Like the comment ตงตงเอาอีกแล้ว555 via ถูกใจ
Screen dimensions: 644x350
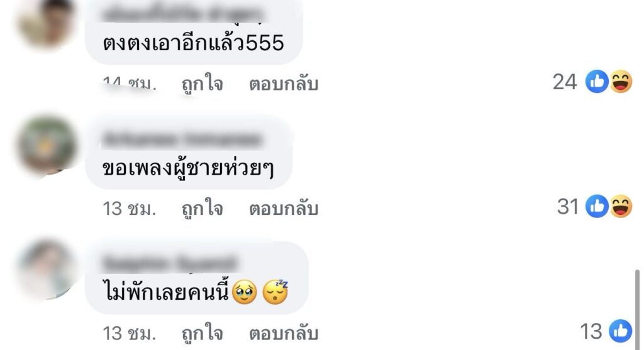point(202,84)
